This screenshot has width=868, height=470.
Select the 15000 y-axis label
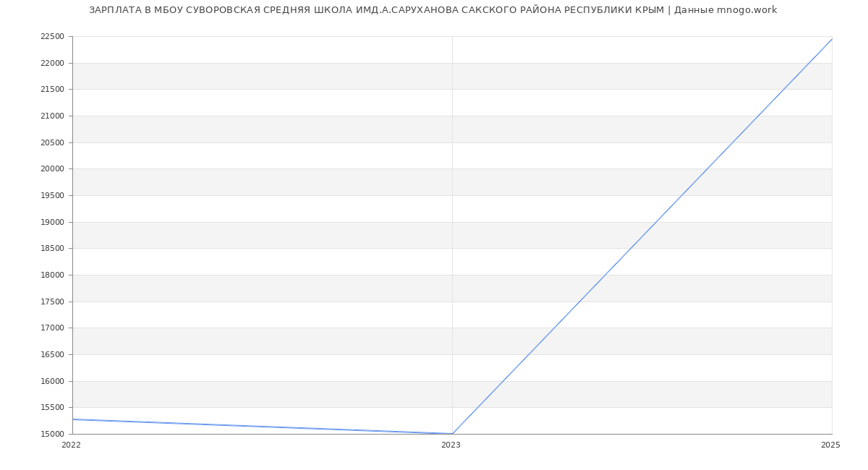click(x=52, y=435)
